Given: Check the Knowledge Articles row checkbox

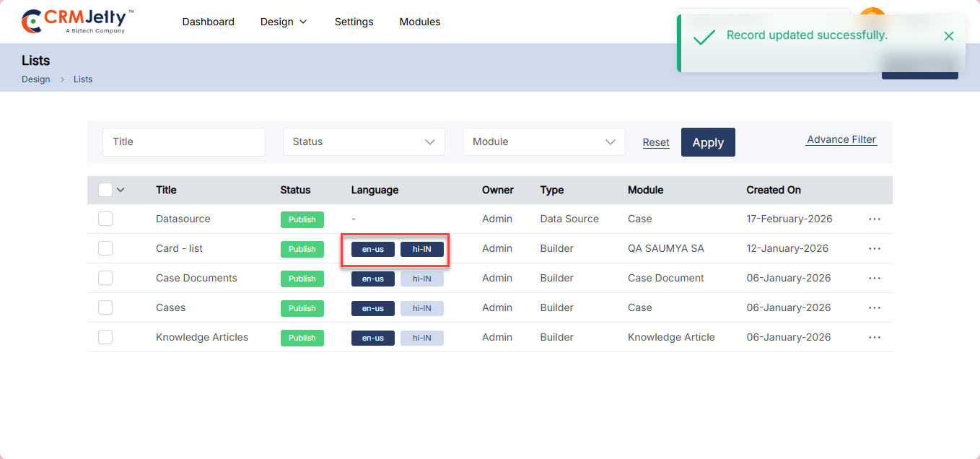Looking at the screenshot, I should 105,337.
